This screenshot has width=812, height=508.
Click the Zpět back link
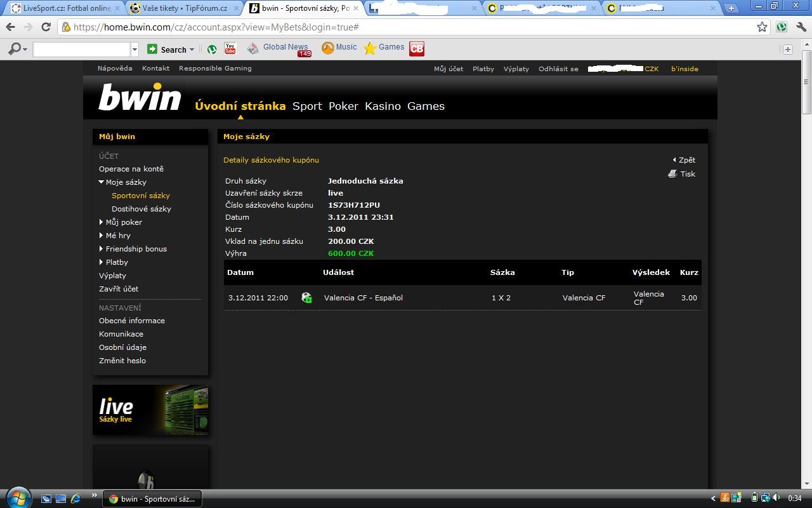[x=686, y=160]
